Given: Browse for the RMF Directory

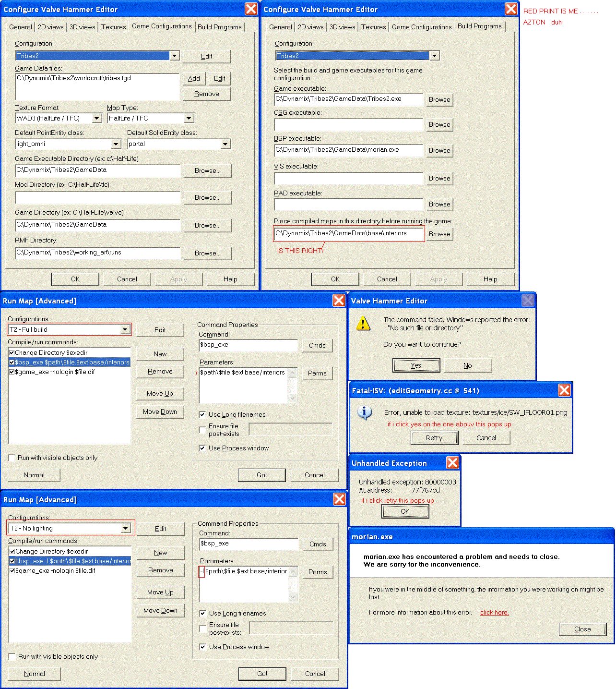Looking at the screenshot, I should pos(207,253).
